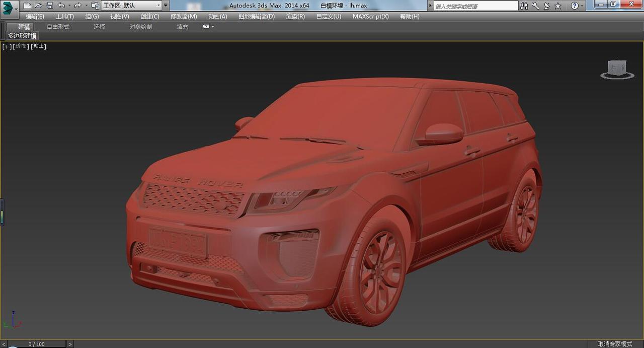Open the 组(G) menu

coord(92,16)
